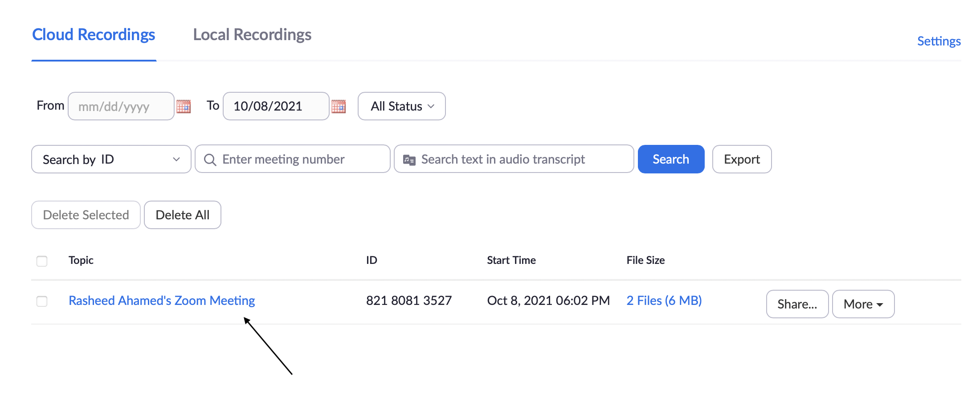Click the Delete Selected button
This screenshot has width=980, height=403.
click(x=86, y=215)
